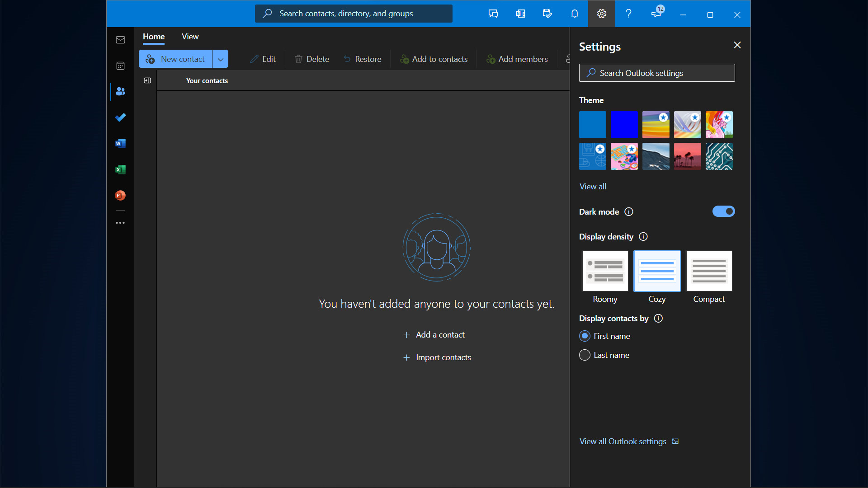
Task: Choose Compact display density thumbnail
Action: click(x=709, y=271)
